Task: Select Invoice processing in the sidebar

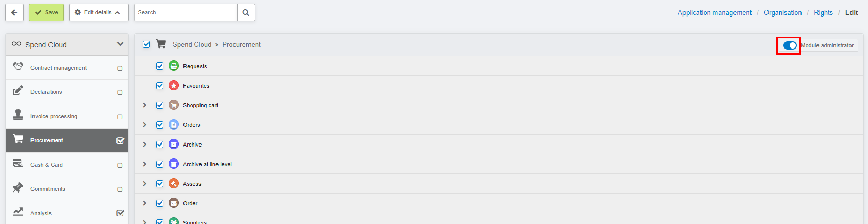Action: tap(67, 116)
